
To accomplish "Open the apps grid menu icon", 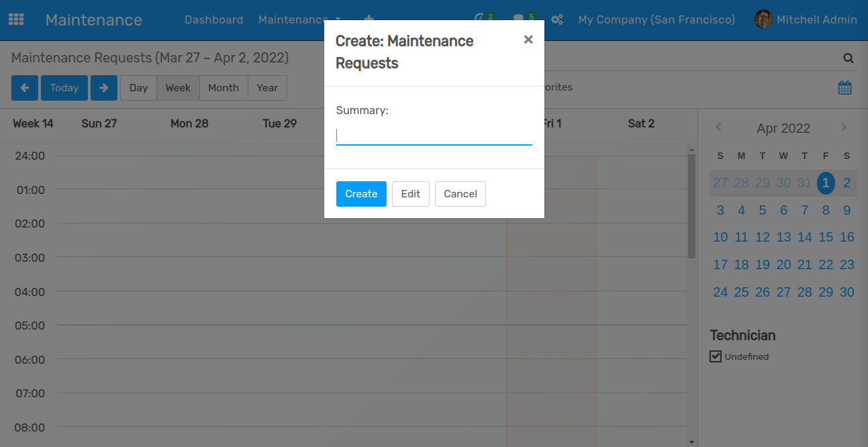I will [x=16, y=19].
